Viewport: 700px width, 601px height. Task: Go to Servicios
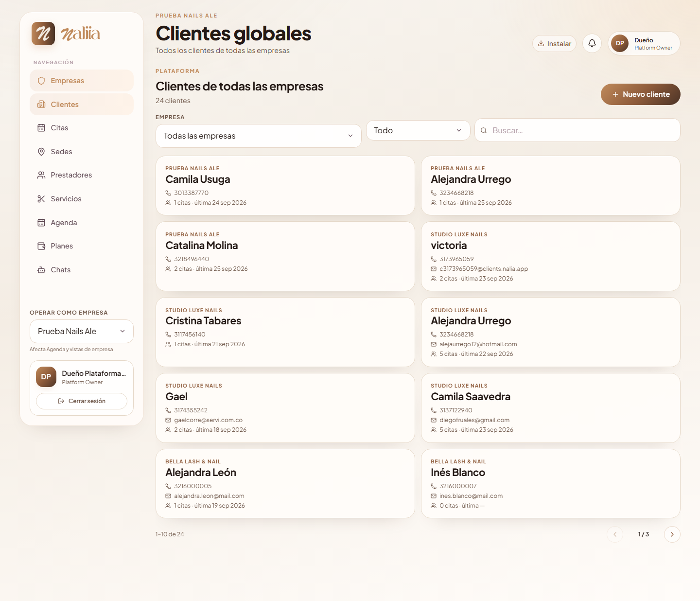pyautogui.click(x=82, y=199)
